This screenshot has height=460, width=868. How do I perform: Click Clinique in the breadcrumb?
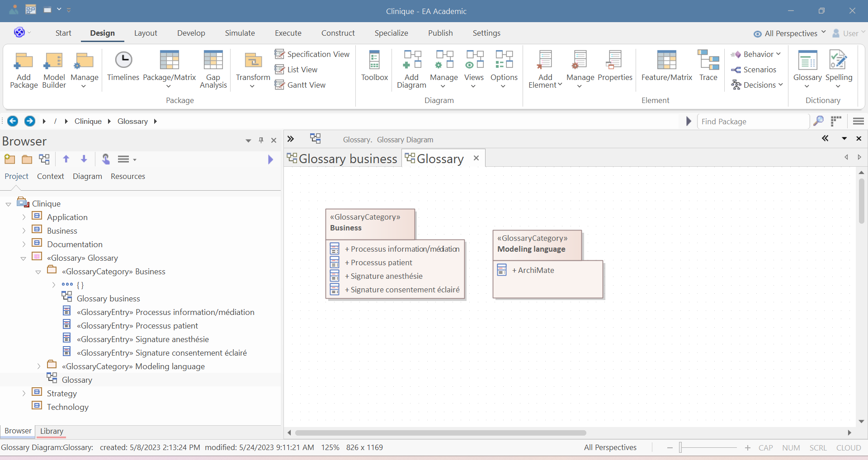88,121
